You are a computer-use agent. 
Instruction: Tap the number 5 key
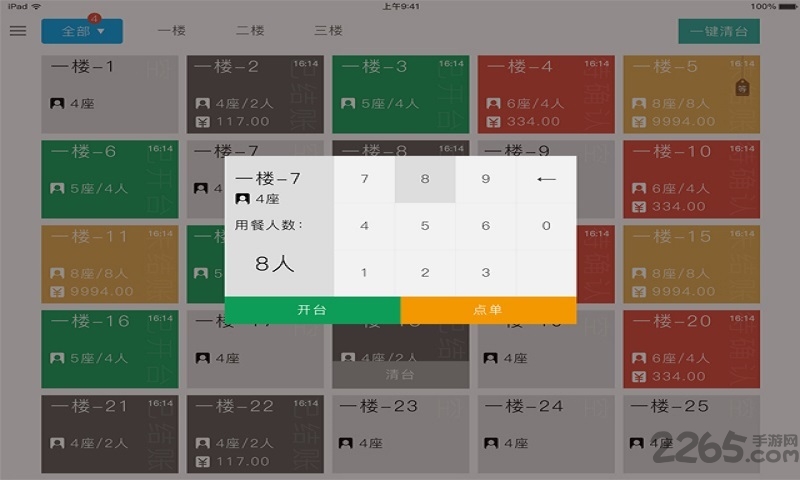[425, 226]
